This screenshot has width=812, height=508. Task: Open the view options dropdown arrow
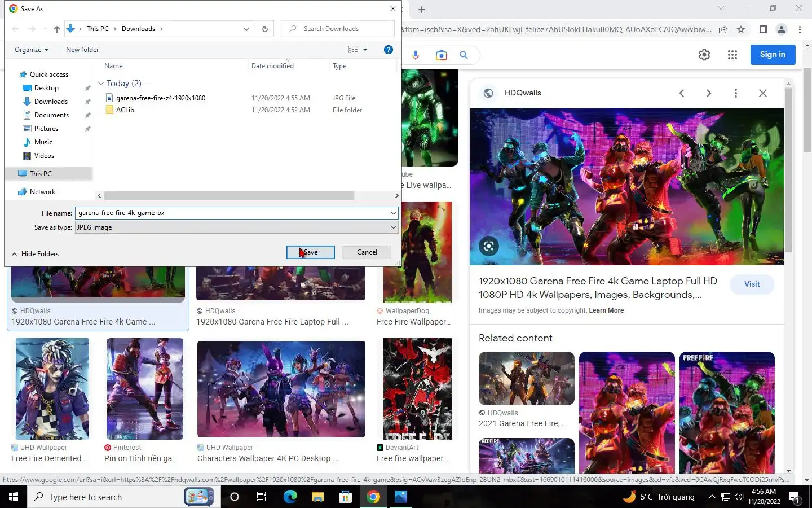coord(365,50)
